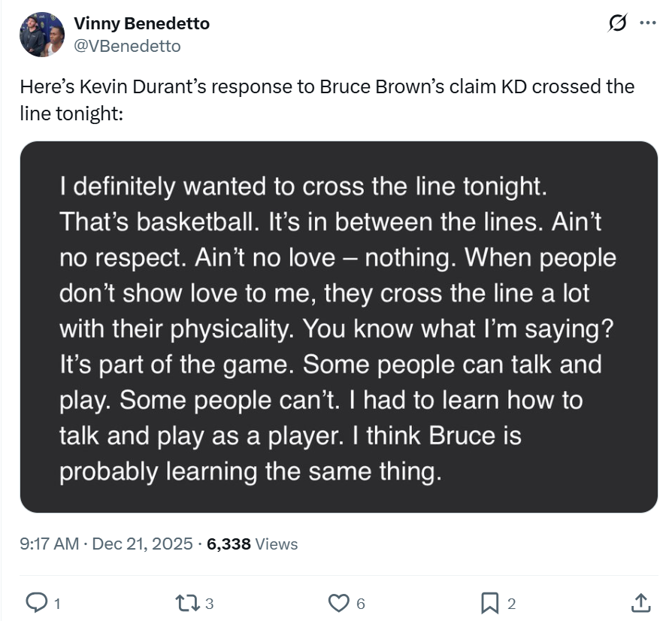Bookmark this tweet with the ribbon icon

(x=490, y=602)
